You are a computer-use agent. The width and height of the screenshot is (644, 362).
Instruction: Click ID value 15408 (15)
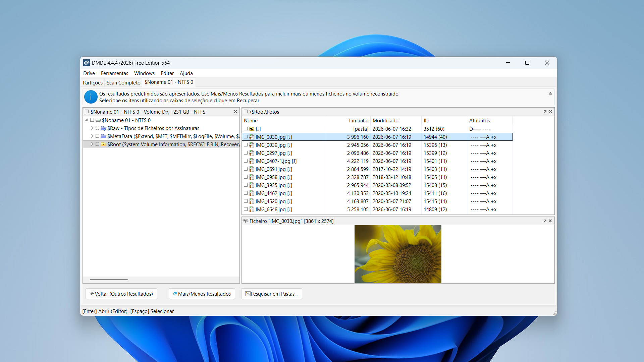pyautogui.click(x=435, y=185)
